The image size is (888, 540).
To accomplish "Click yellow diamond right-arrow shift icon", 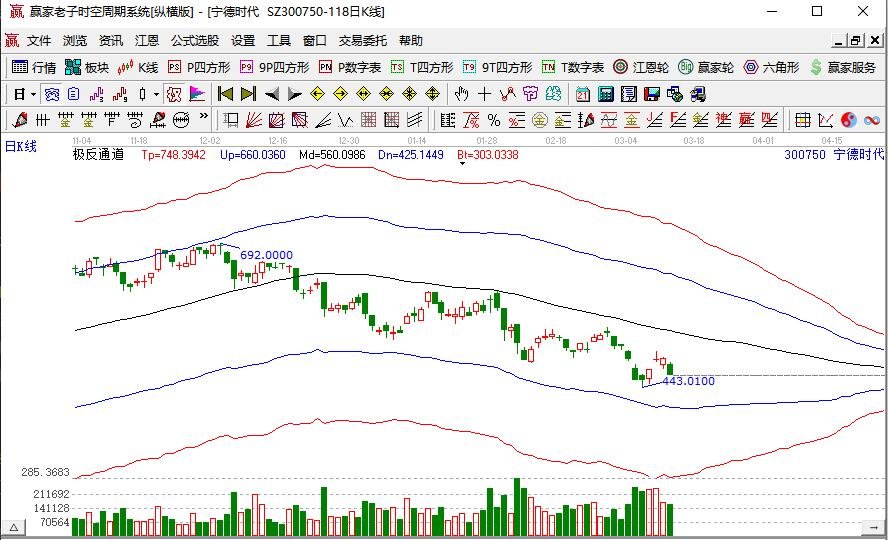I will point(340,94).
